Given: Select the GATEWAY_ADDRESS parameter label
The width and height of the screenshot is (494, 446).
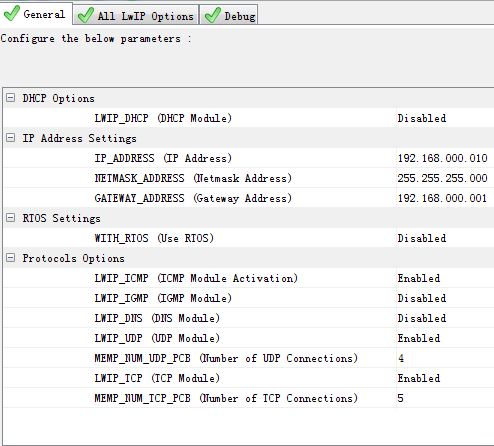Looking at the screenshot, I should 193,198.
